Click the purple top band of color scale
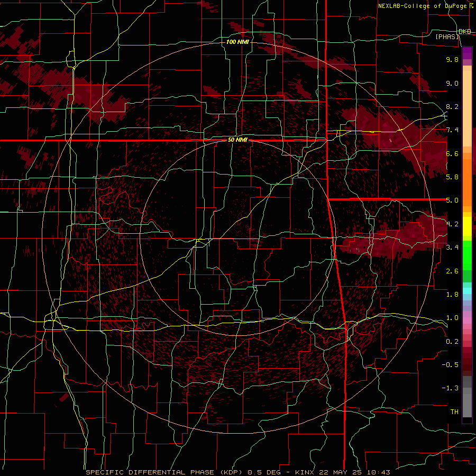 [x=467, y=53]
